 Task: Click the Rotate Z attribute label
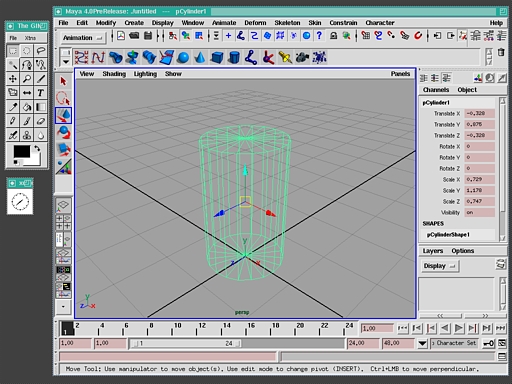coord(449,168)
